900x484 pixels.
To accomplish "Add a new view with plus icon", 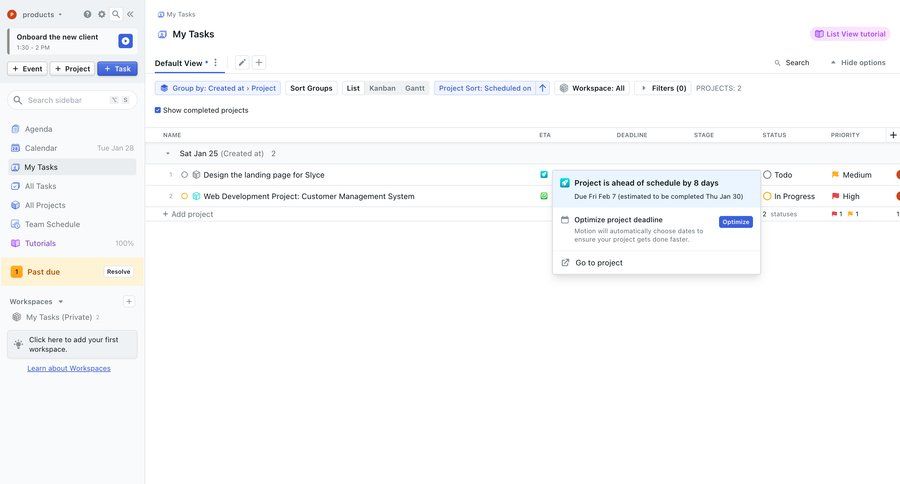I will tap(259, 63).
